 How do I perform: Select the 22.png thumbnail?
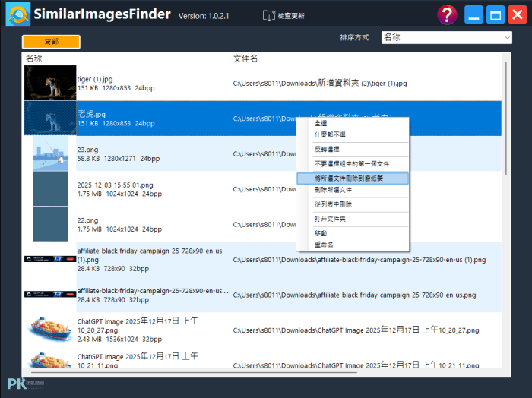click(x=50, y=224)
